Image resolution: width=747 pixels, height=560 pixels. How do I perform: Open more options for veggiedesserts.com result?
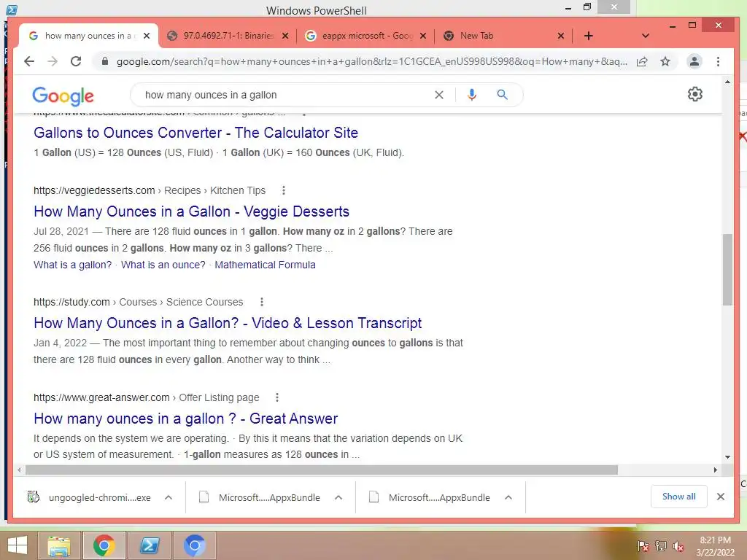[284, 190]
